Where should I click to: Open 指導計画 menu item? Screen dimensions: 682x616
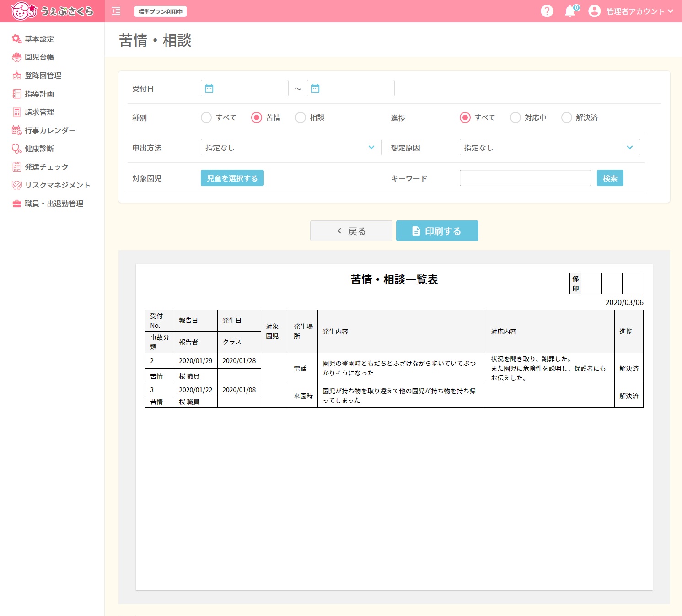pyautogui.click(x=39, y=94)
